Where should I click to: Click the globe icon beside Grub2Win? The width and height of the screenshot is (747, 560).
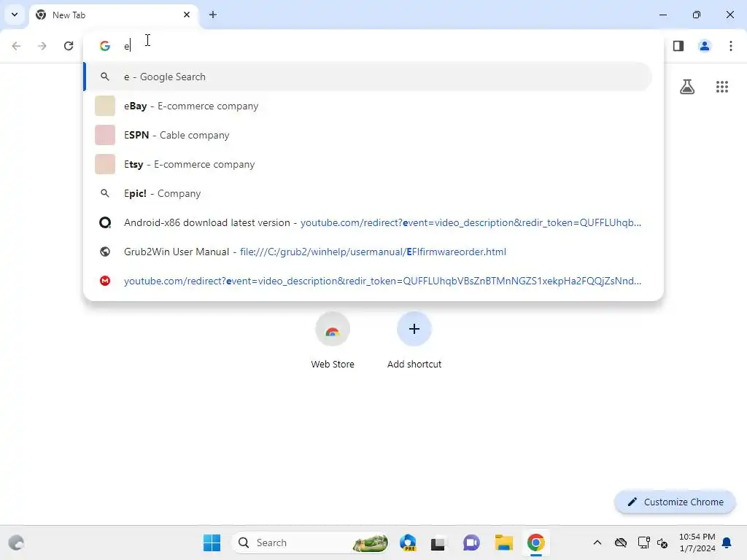(x=105, y=252)
